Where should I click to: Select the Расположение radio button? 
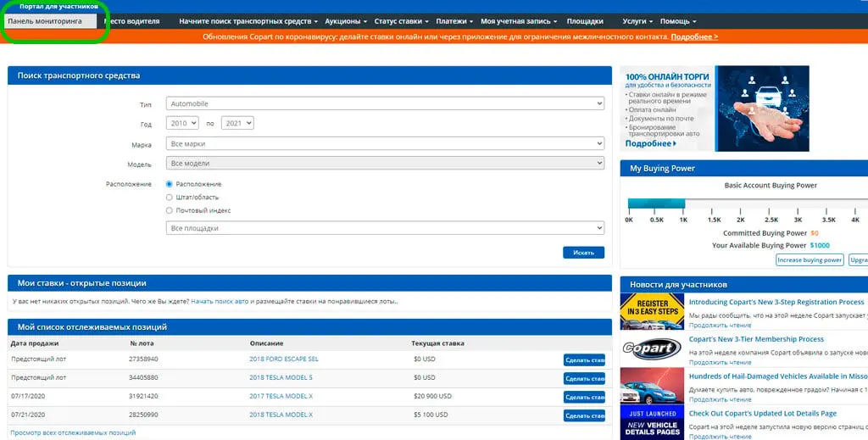coord(170,184)
